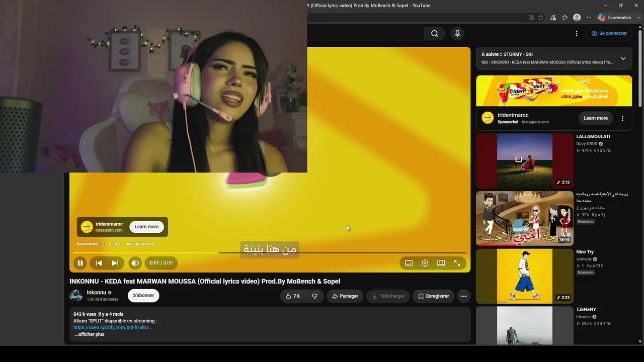This screenshot has height=362, width=644.
Task: Expand the Conversation dropdown chevron
Action: point(637,17)
